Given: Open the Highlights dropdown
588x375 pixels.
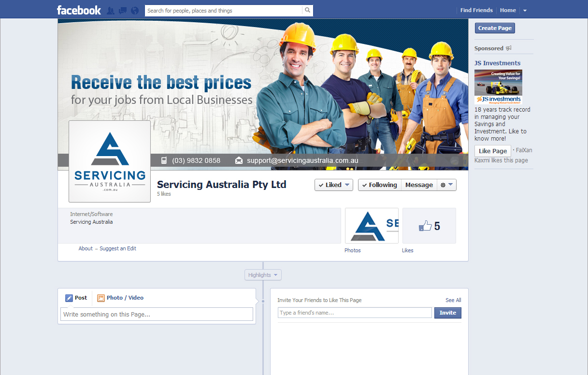Looking at the screenshot, I should (263, 275).
